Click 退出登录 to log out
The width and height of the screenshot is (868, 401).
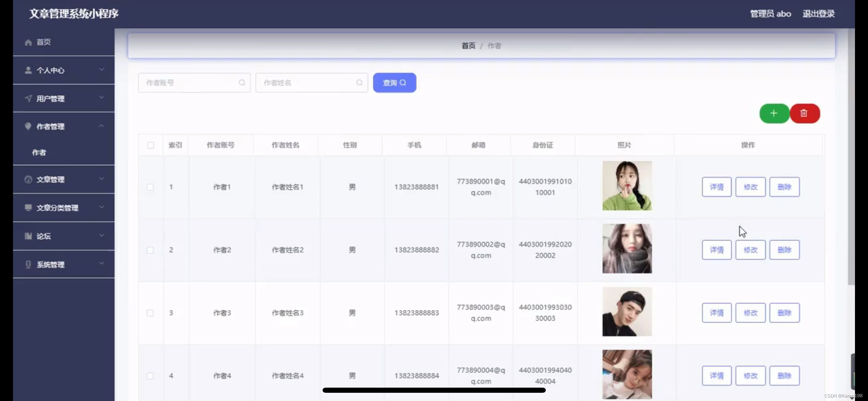pos(818,14)
